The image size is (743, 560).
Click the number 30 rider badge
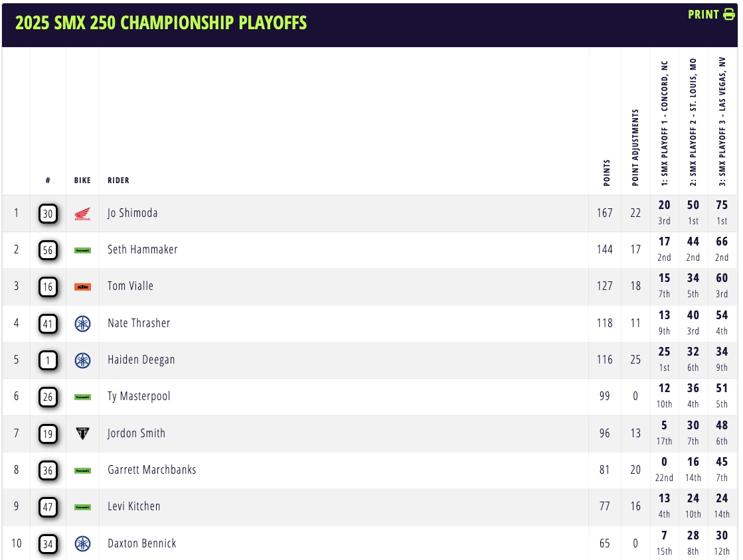point(48,214)
